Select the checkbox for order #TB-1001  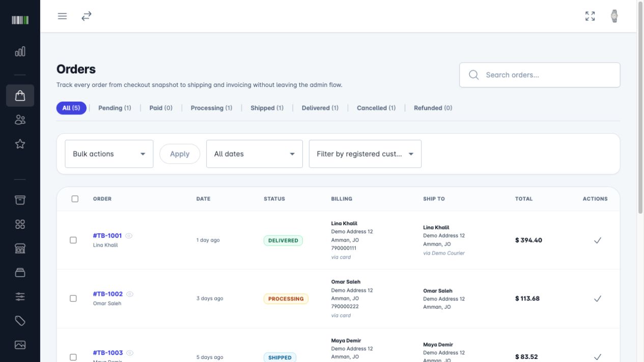point(73,240)
